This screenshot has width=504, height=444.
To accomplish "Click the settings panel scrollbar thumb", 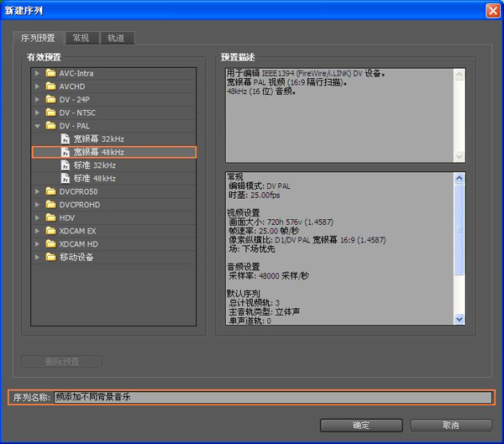I will tap(459, 229).
